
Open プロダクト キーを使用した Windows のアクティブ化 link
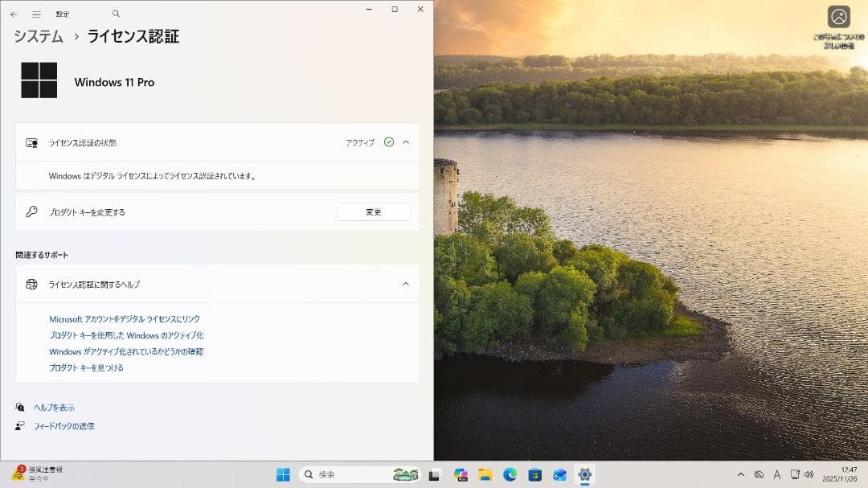tap(126, 335)
